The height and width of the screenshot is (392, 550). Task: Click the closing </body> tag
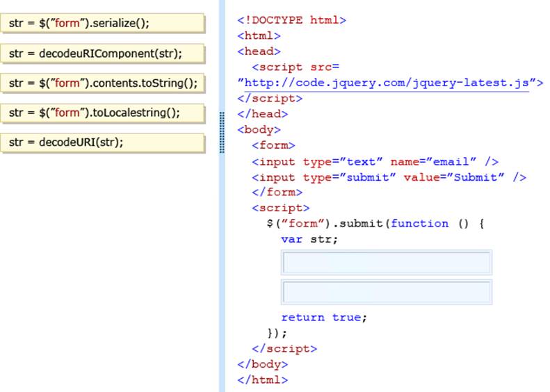(262, 364)
